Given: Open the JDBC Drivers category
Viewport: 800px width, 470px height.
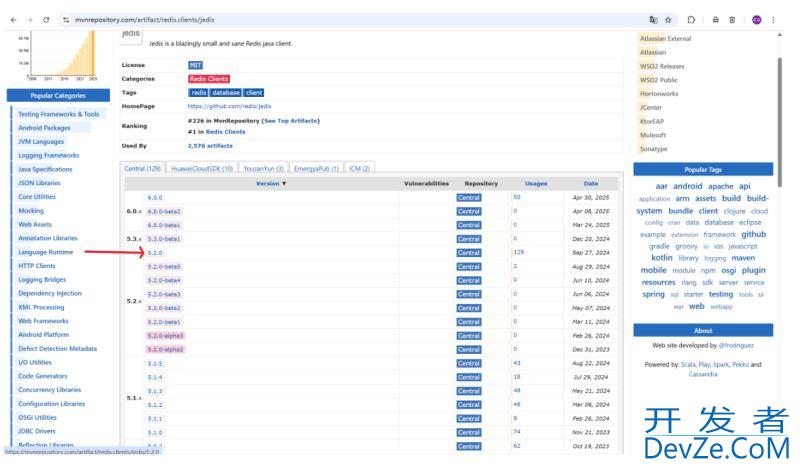Looking at the screenshot, I should [x=37, y=431].
